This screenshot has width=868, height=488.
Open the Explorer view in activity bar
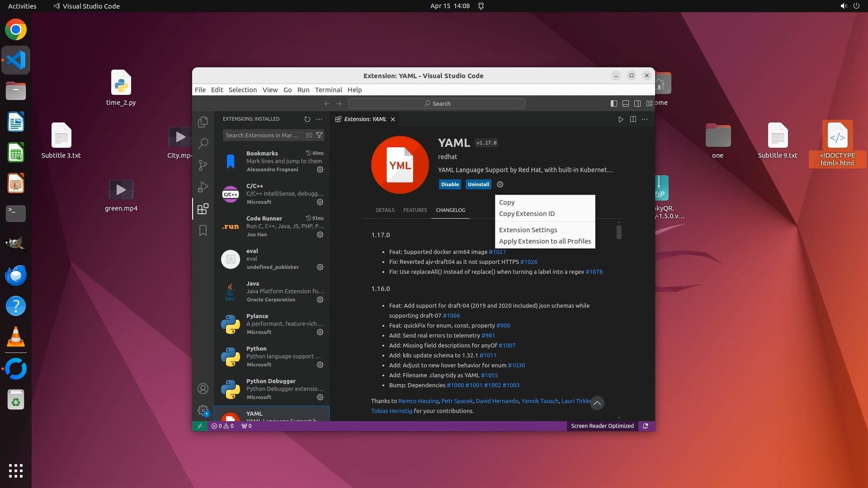coord(203,122)
